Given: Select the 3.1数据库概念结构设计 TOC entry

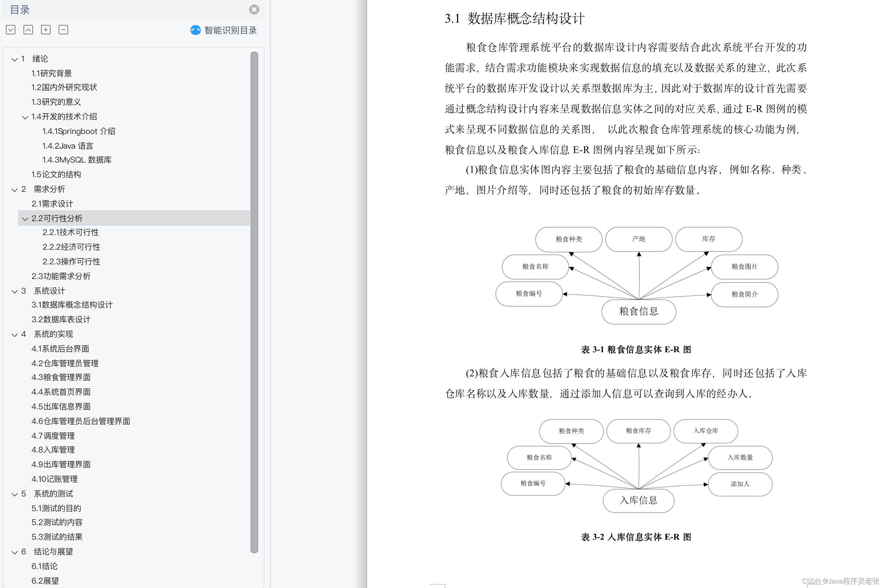Looking at the screenshot, I should (72, 305).
